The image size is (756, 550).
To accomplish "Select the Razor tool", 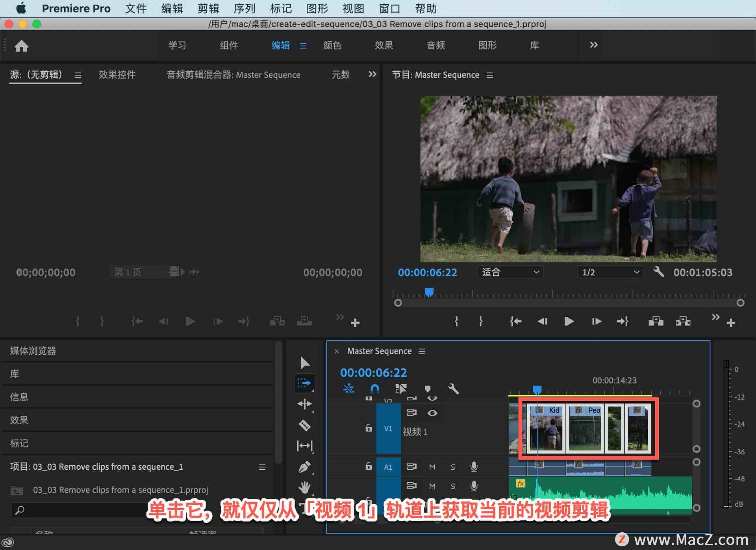I will point(304,425).
